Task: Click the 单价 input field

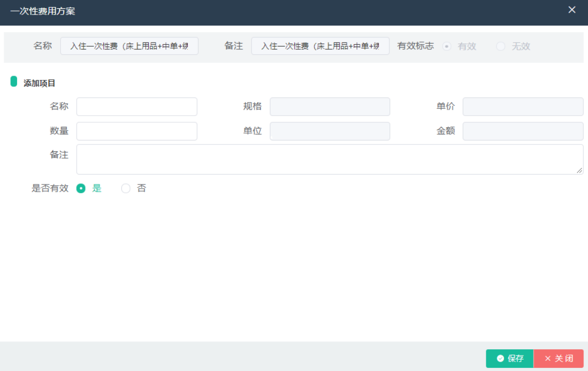Action: 523,107
